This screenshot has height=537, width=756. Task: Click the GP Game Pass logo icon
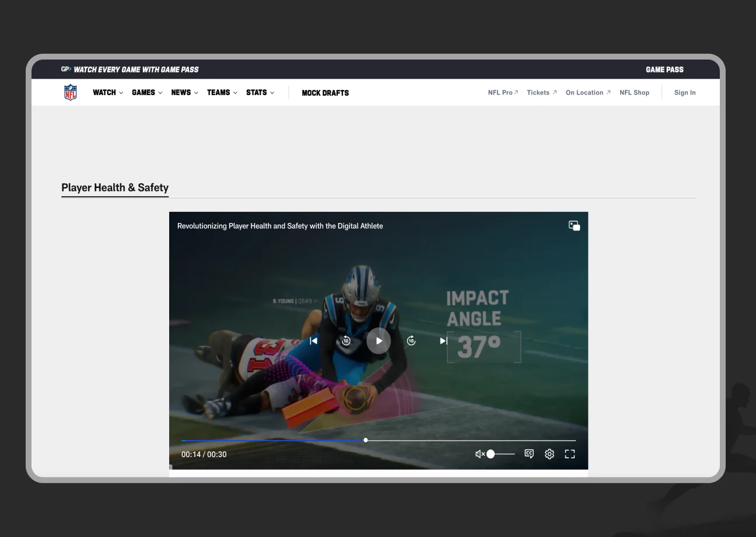click(66, 69)
